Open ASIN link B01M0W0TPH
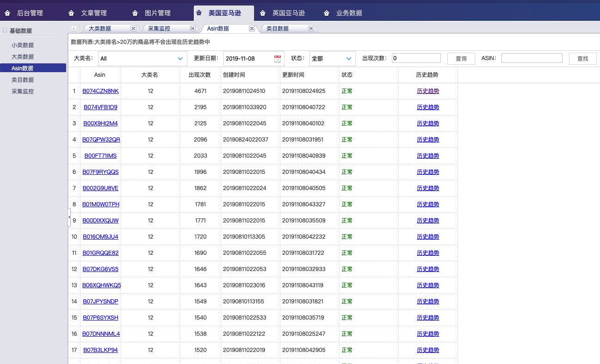Viewport: 600px width, 364px height. pos(101,204)
